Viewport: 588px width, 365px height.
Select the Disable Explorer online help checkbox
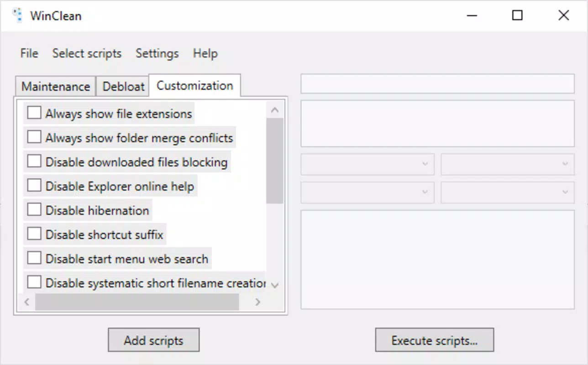coord(34,185)
